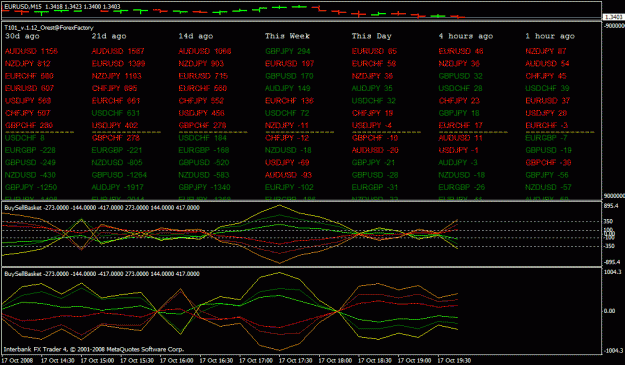
Task: Select EURJPY -102 in This Week column
Action: 289,187
